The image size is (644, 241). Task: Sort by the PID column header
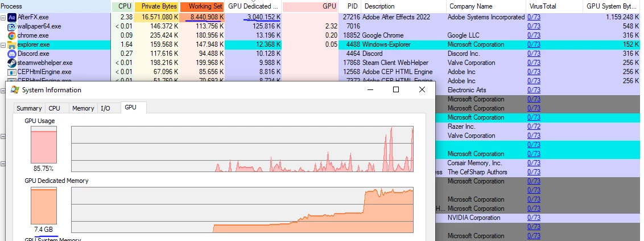(350, 6)
